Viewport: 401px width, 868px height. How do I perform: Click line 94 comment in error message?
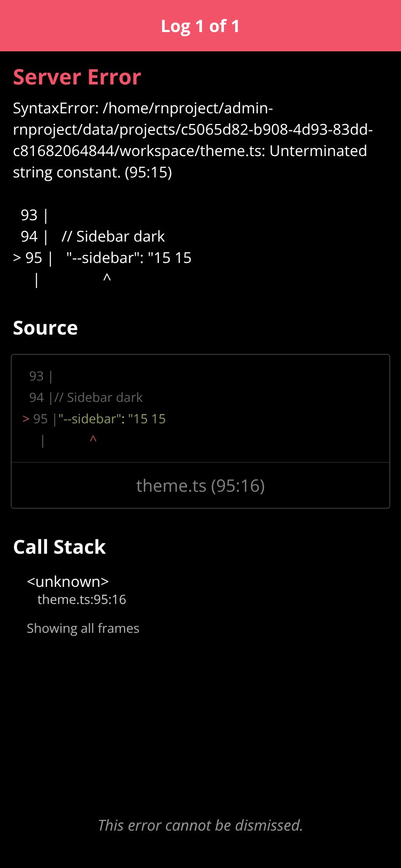point(113,236)
